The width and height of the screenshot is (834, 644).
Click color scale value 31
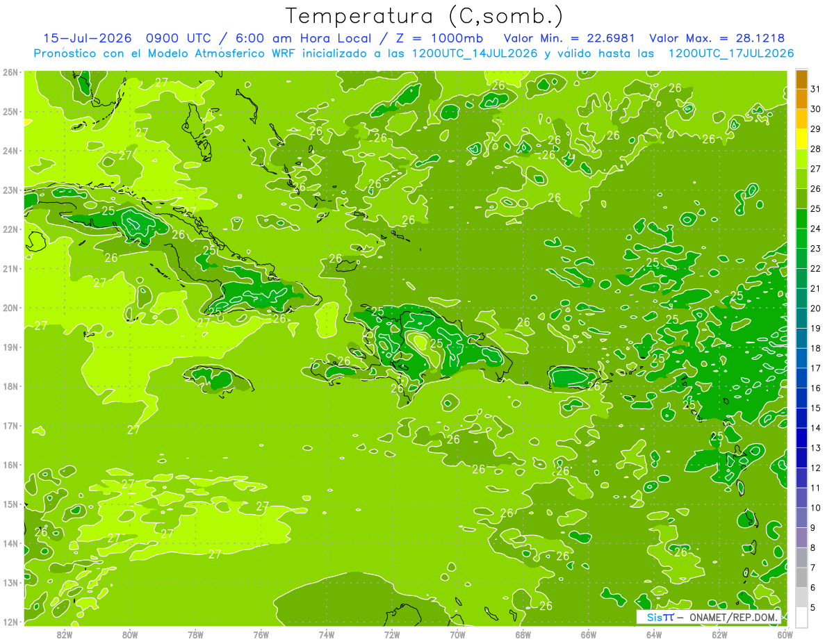click(x=816, y=89)
